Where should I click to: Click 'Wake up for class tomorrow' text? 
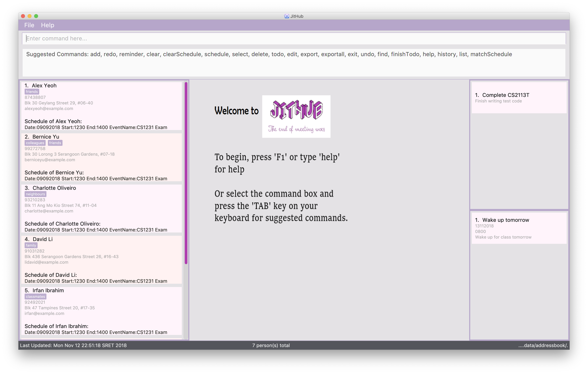[x=503, y=237]
